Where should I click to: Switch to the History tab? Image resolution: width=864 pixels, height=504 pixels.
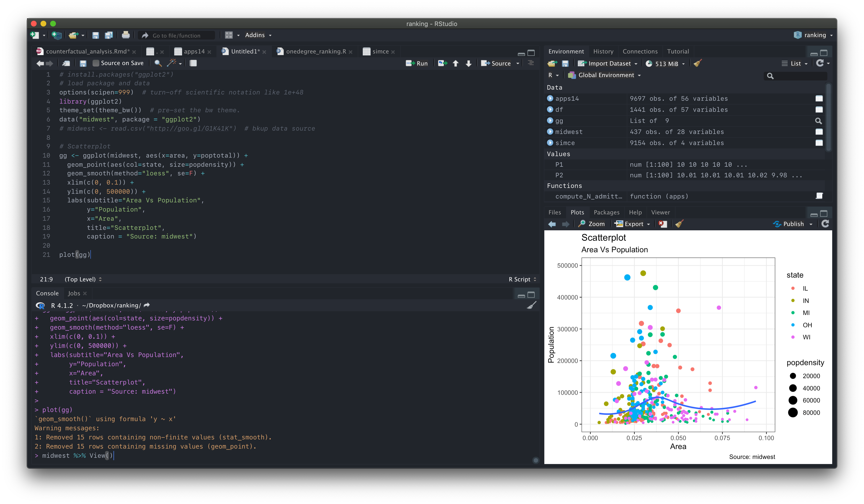pyautogui.click(x=603, y=51)
